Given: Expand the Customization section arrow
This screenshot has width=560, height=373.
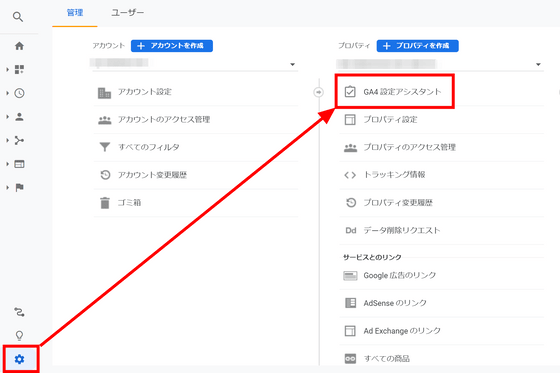Looking at the screenshot, I should [x=8, y=70].
